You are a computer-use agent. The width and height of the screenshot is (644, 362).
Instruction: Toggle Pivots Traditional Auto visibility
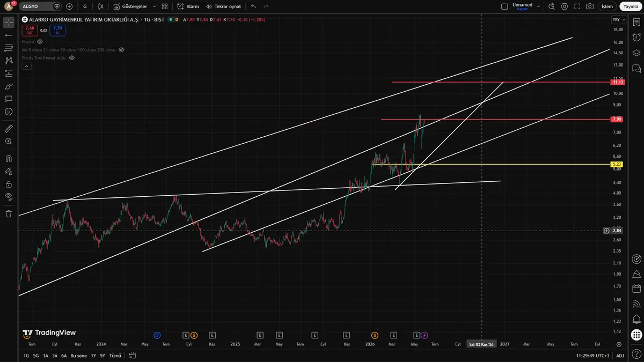point(71,57)
